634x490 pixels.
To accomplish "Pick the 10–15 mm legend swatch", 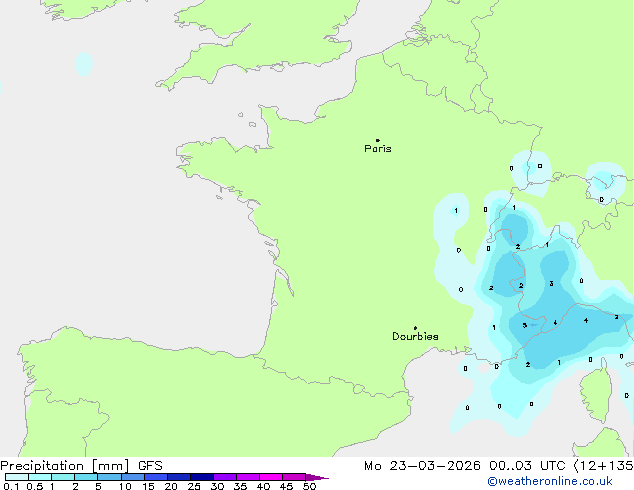I will tap(132, 477).
